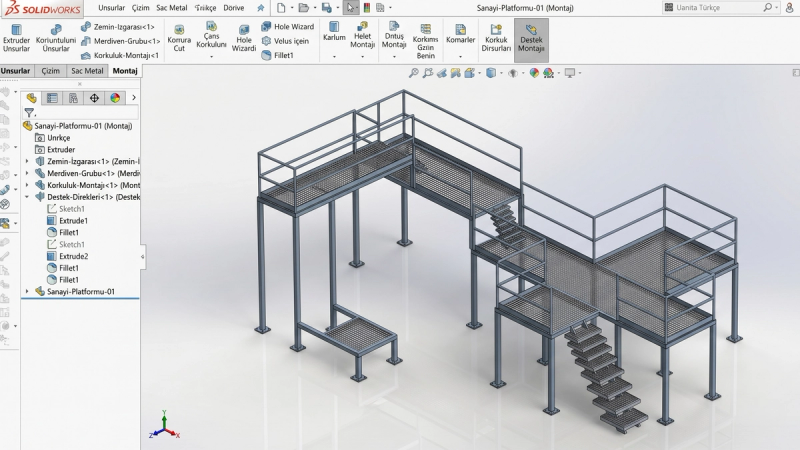Open the appearance color-wheel panel tab
This screenshot has width=800, height=450.
(x=115, y=98)
